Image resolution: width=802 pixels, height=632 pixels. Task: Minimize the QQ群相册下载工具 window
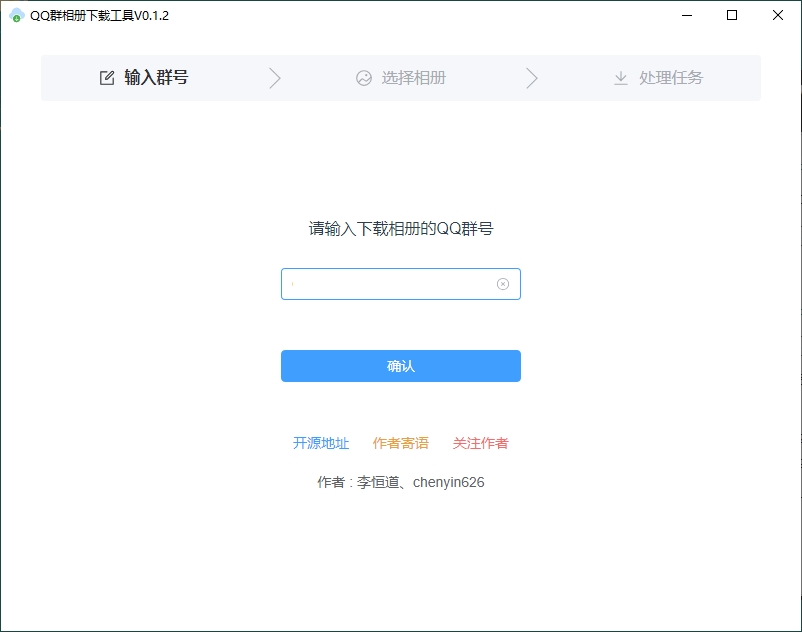click(687, 15)
